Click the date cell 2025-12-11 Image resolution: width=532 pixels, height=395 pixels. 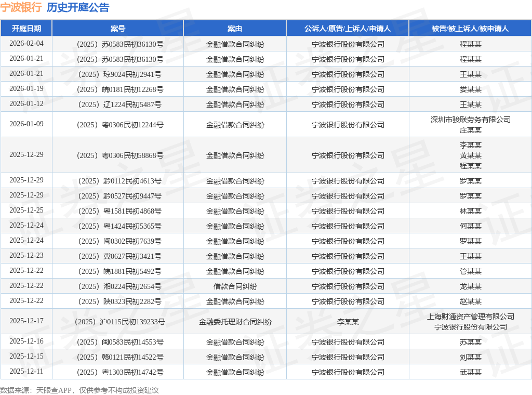tap(26, 371)
